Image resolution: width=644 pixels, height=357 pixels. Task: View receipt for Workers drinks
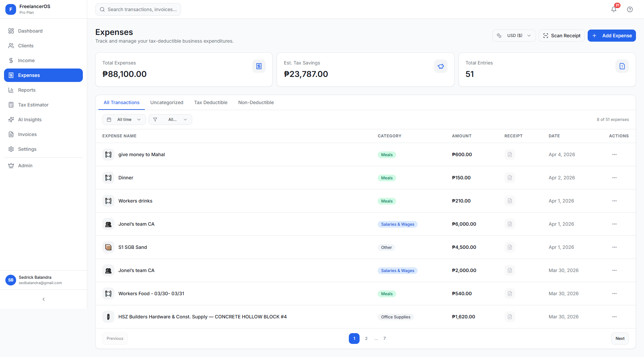click(510, 201)
